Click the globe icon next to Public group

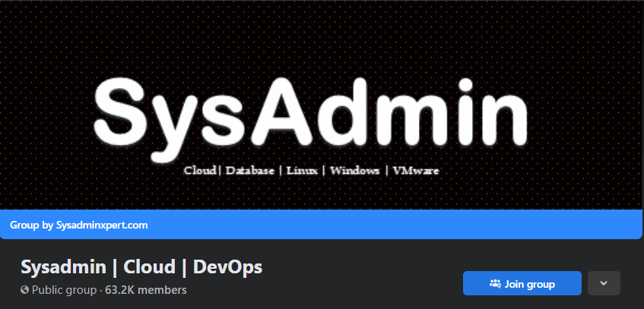[24, 290]
